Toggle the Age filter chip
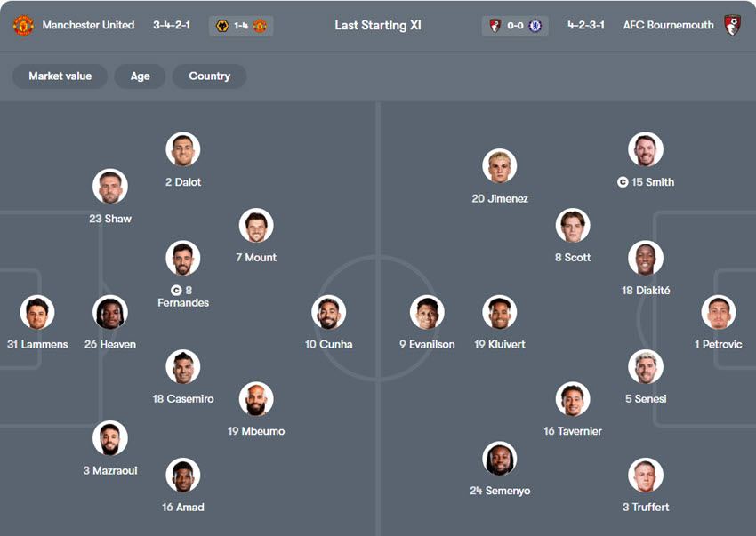The image size is (756, 536). point(141,76)
